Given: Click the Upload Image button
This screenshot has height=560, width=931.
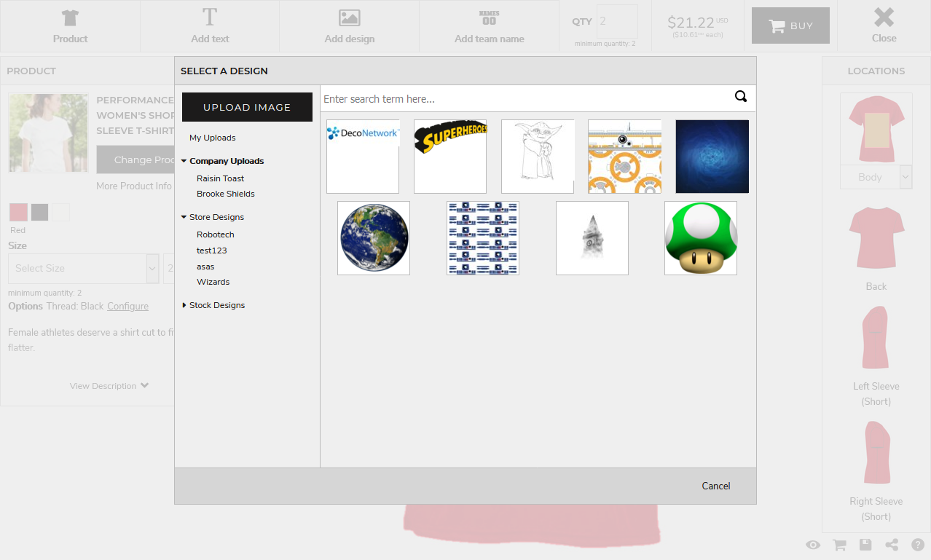Looking at the screenshot, I should [247, 106].
